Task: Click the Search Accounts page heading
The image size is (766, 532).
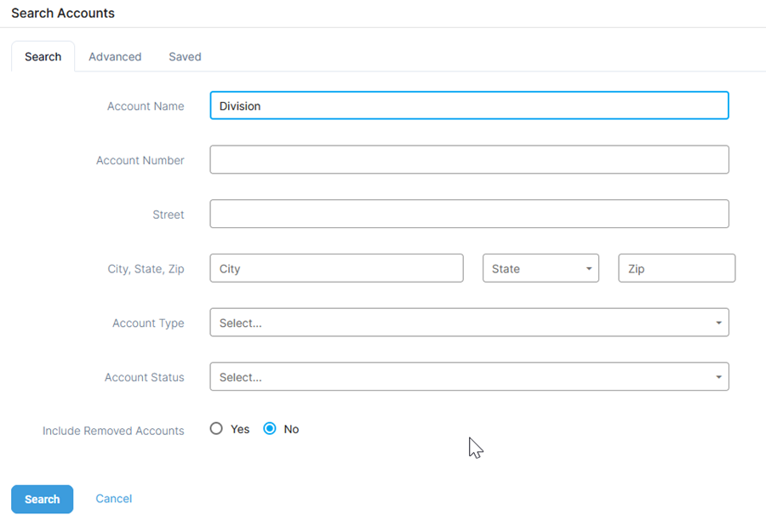Action: (63, 14)
